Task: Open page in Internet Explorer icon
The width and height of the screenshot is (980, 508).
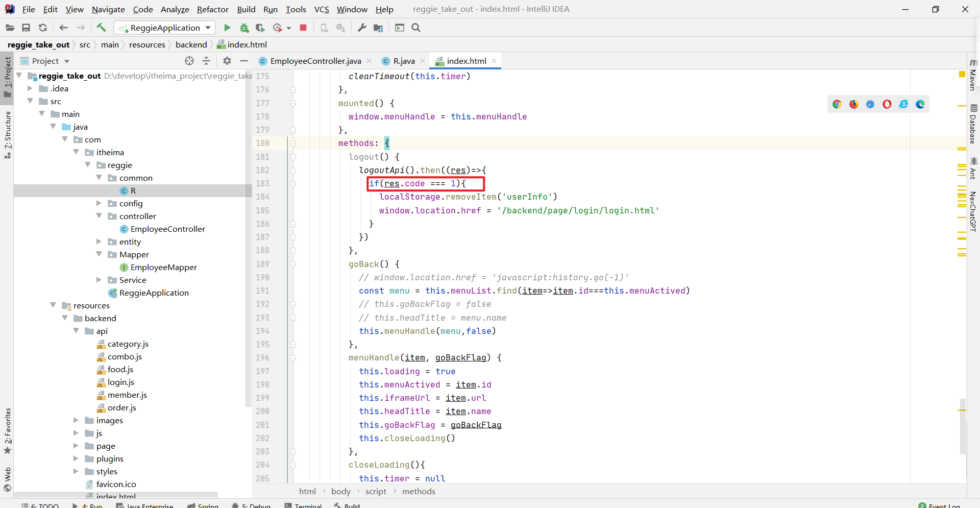Action: pyautogui.click(x=903, y=104)
